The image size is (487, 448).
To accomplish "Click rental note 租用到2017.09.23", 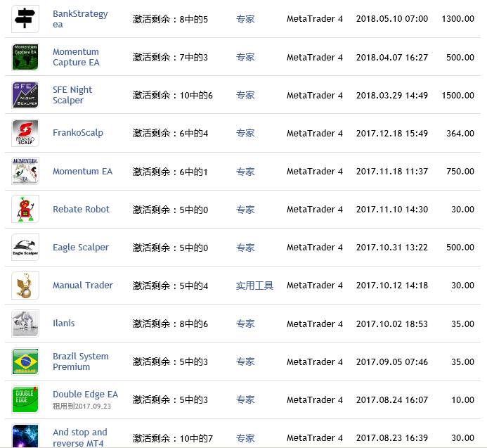I will click(x=82, y=406).
